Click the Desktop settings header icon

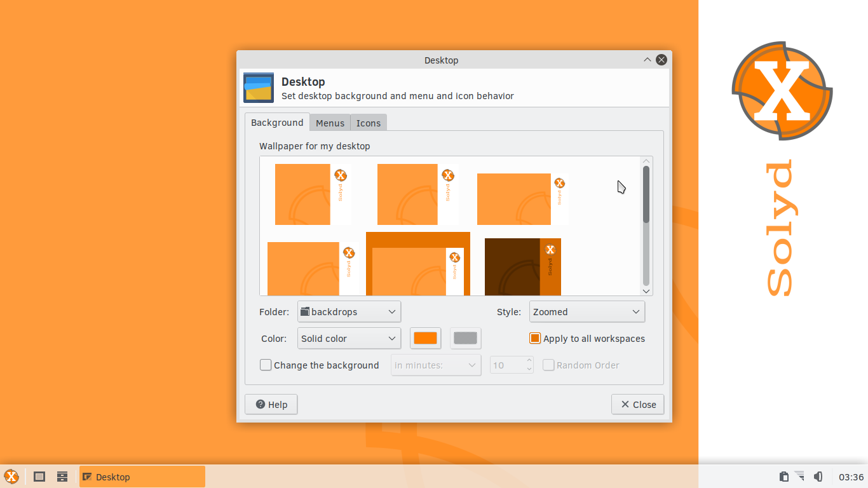(259, 88)
